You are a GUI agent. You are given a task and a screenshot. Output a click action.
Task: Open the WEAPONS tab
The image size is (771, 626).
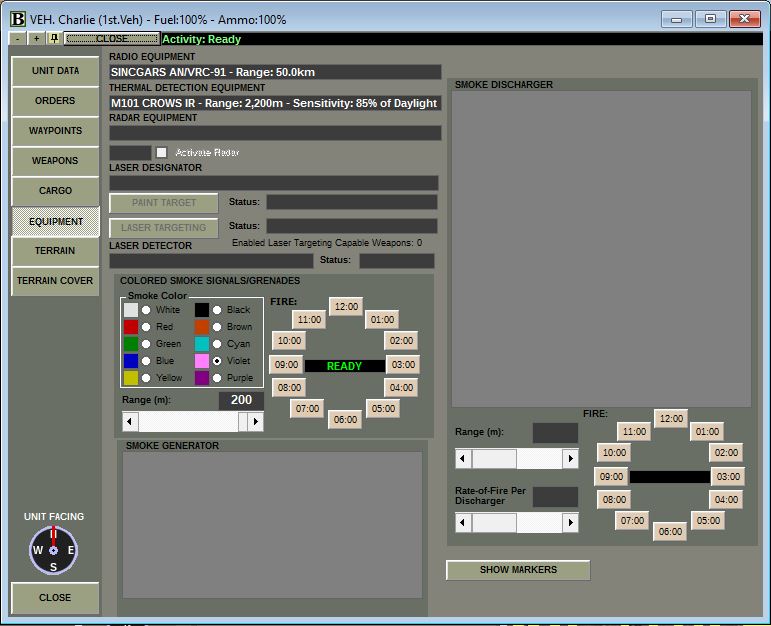pos(55,161)
